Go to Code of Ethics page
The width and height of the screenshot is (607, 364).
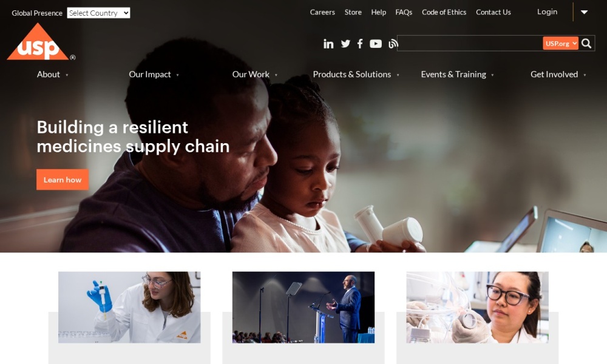click(444, 12)
